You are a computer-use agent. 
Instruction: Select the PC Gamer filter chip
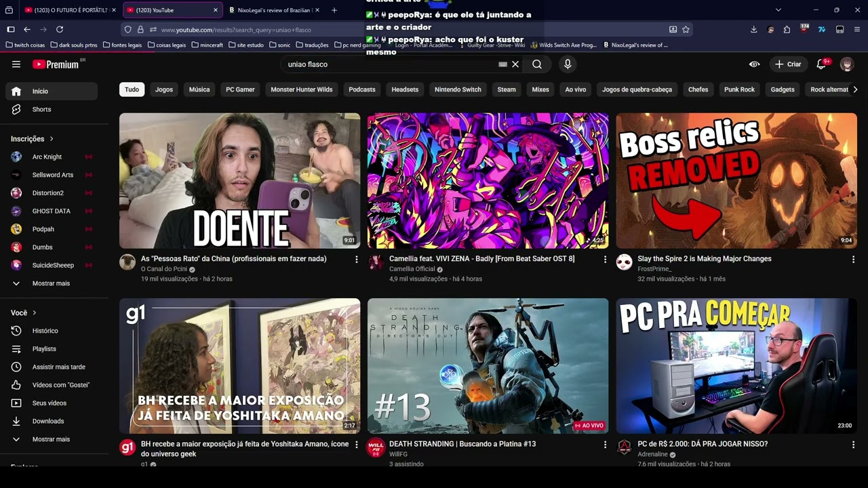click(240, 89)
